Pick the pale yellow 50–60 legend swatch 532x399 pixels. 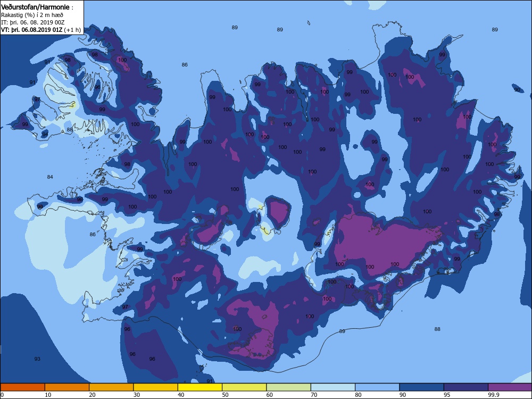244,387
